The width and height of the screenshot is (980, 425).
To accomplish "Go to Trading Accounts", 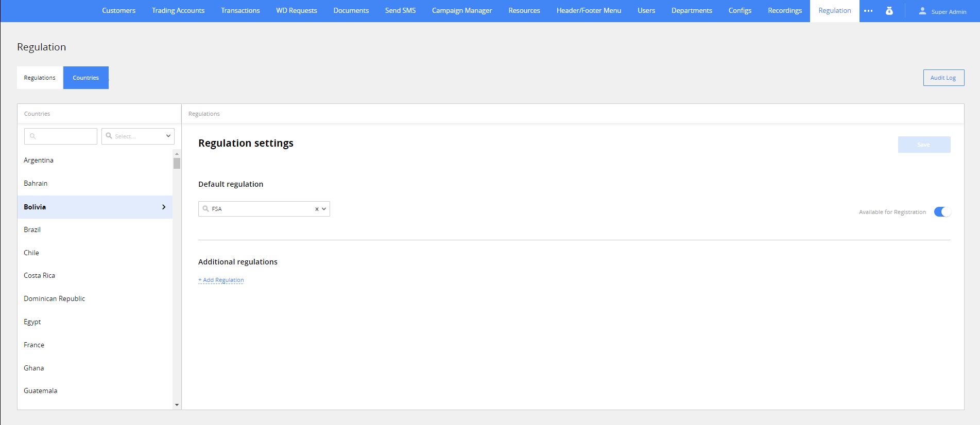I will point(178,11).
